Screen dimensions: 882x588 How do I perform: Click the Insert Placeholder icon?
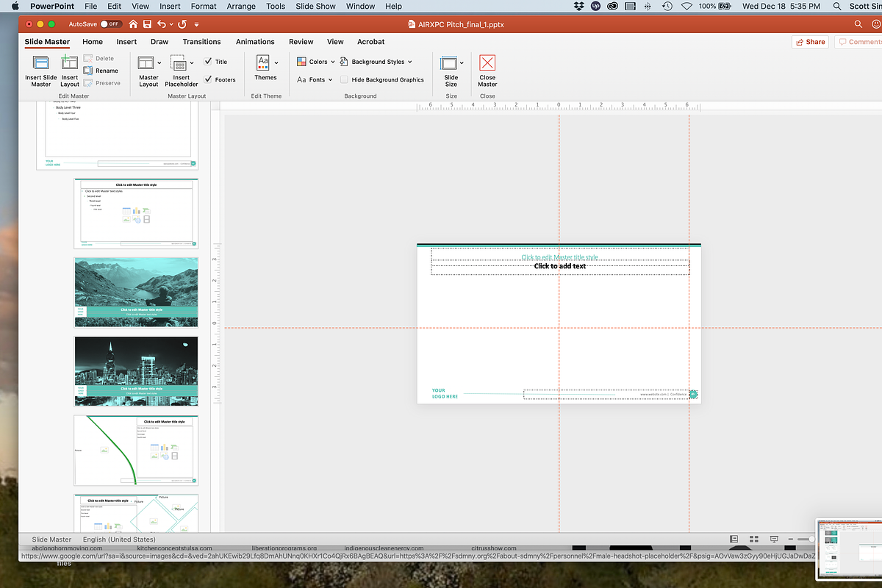coord(177,63)
